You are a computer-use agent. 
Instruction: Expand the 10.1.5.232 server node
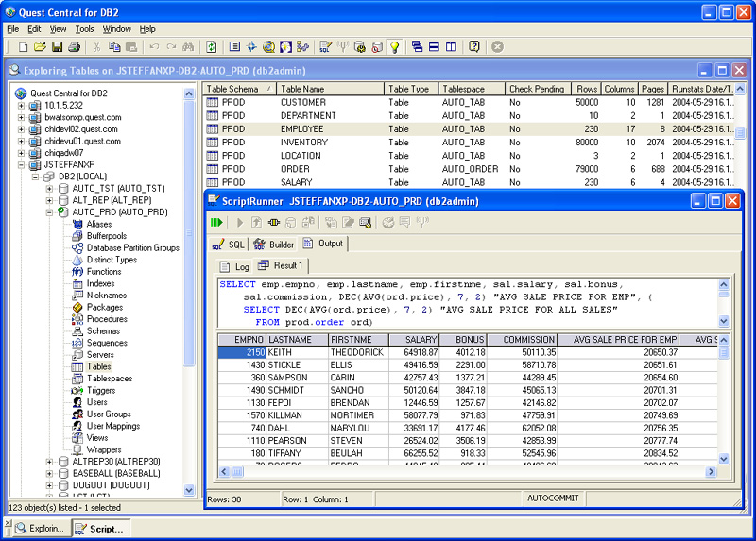click(21, 105)
